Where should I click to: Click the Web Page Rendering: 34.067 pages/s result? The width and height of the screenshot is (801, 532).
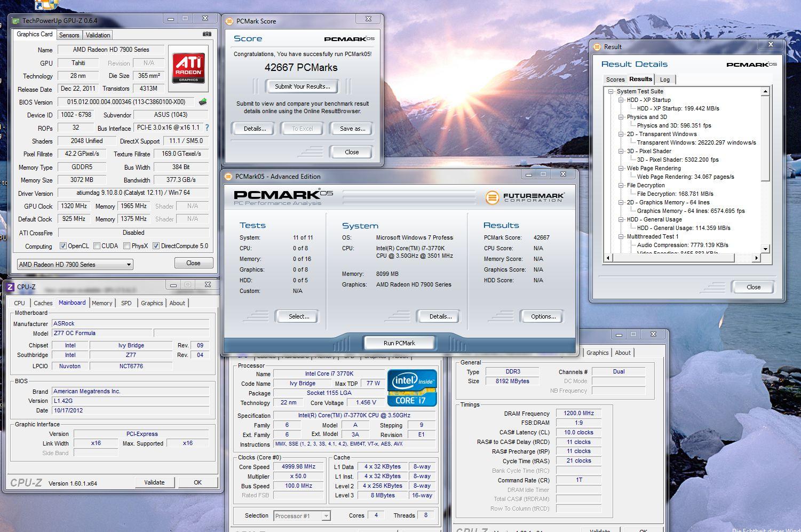click(685, 177)
